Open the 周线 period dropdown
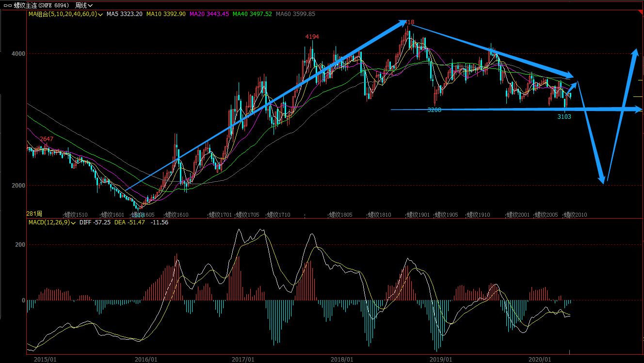Screen dimensions: 644x363 click(83, 5)
